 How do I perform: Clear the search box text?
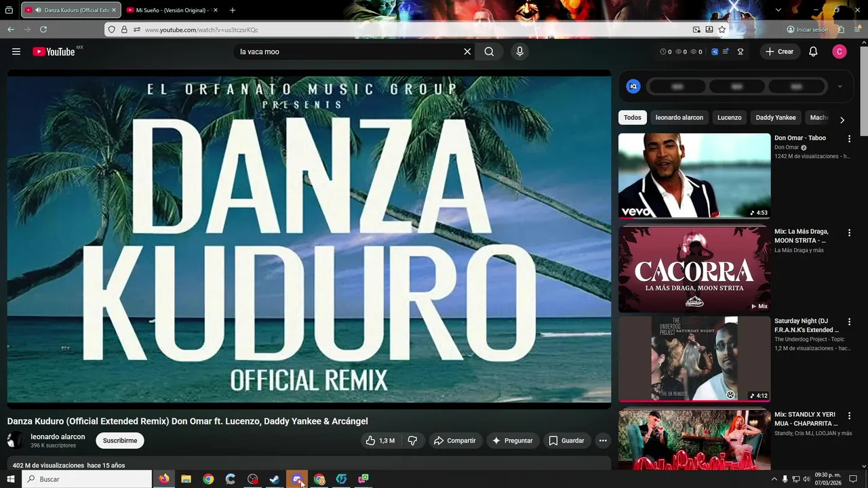coord(467,52)
